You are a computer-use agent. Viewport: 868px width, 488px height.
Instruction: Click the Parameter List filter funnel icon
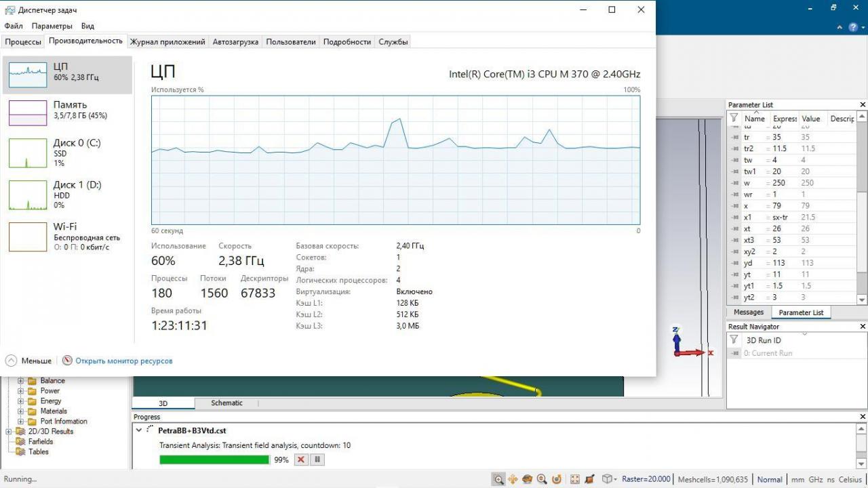point(734,118)
